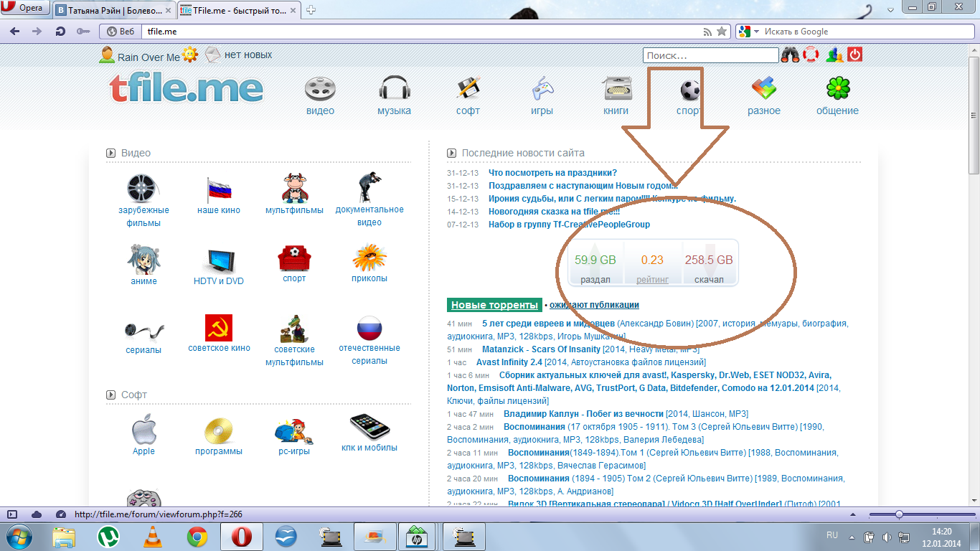
Task: Open the Opera main menu button
Action: click(x=26, y=9)
